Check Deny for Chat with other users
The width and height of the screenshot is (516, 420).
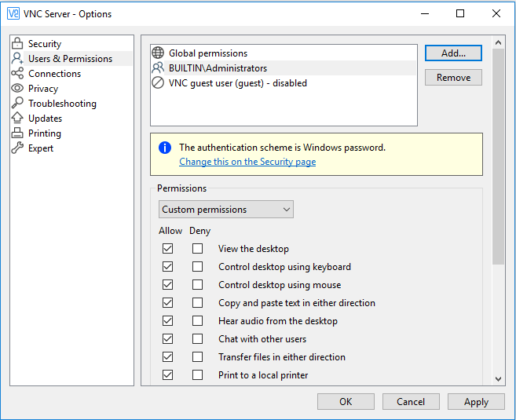pyautogui.click(x=197, y=339)
